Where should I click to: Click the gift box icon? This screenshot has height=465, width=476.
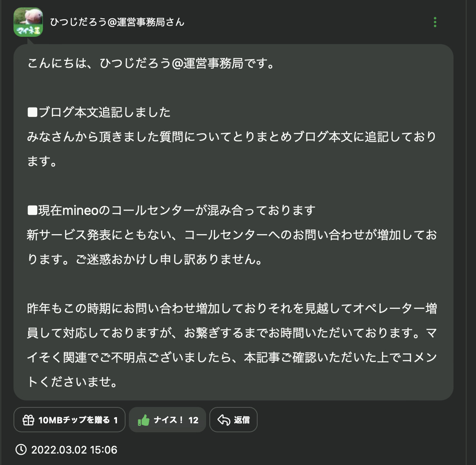click(x=28, y=420)
